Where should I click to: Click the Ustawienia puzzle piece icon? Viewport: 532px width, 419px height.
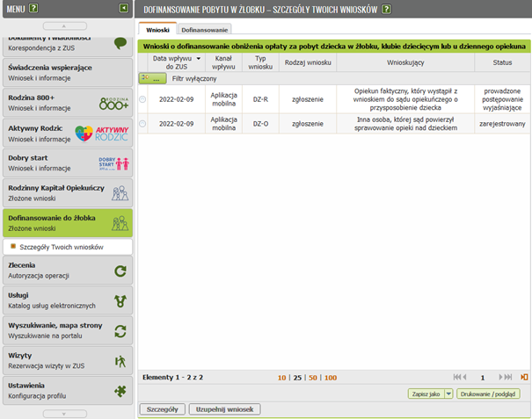point(120,391)
